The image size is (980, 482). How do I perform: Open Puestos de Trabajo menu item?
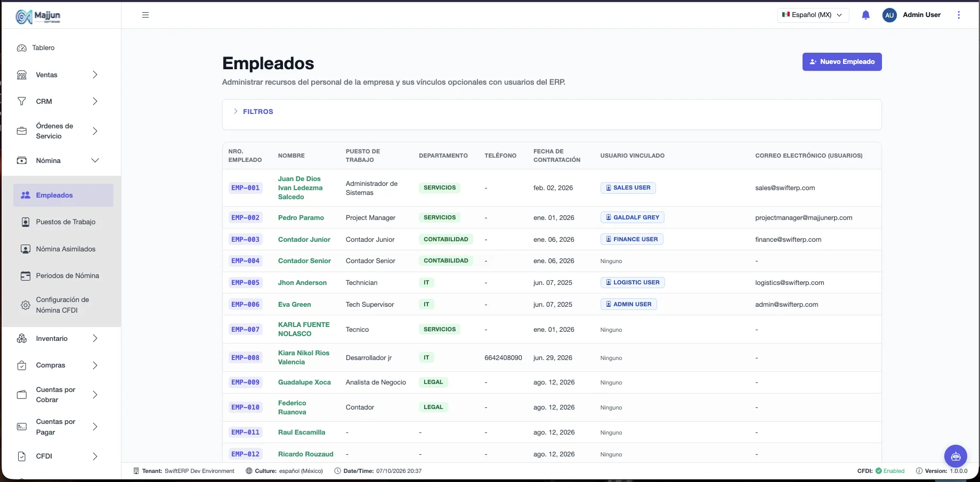(x=63, y=222)
